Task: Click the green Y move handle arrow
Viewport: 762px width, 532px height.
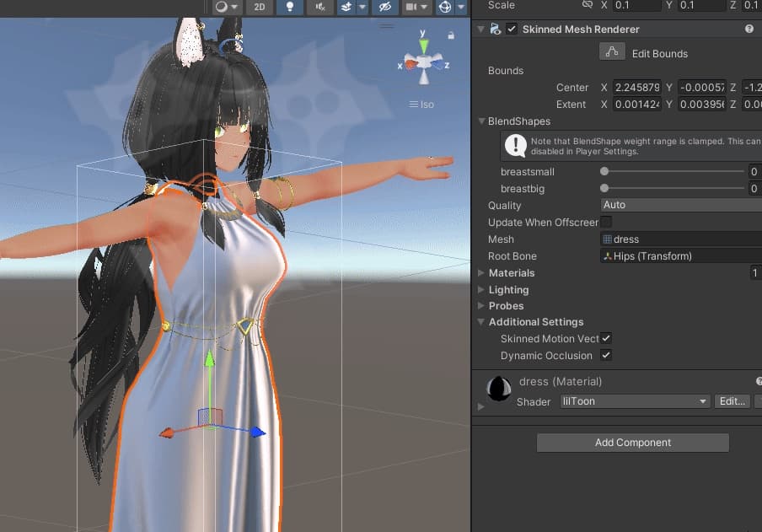Action: click(209, 359)
